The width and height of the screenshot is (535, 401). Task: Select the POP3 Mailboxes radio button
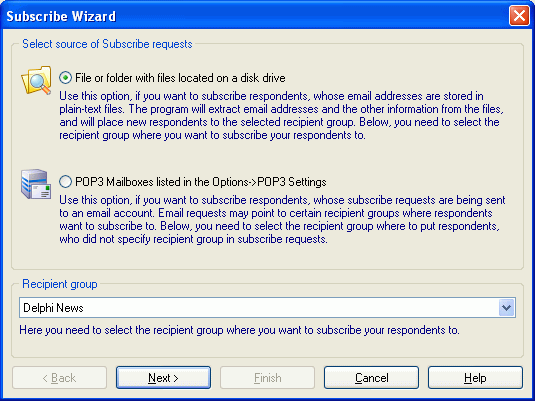pos(65,182)
